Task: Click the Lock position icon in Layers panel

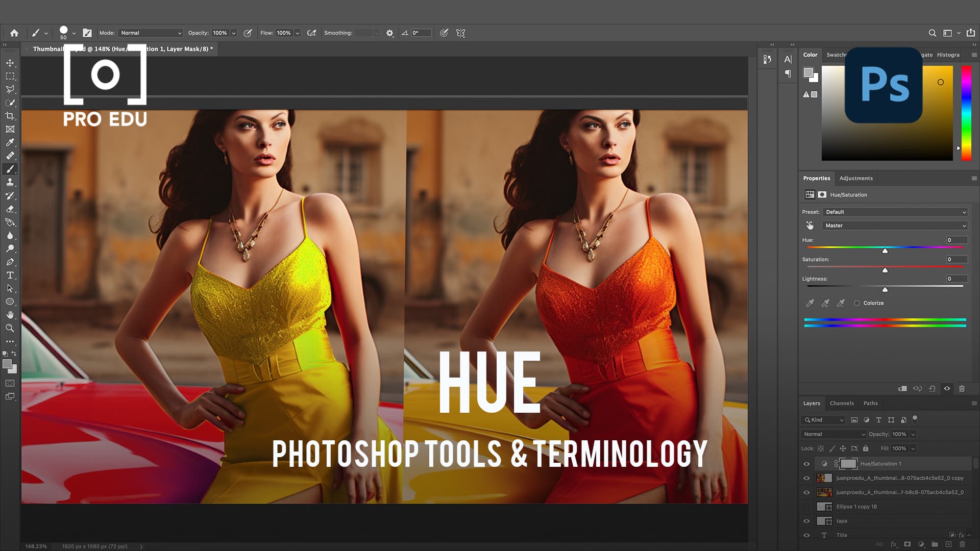Action: pyautogui.click(x=843, y=448)
